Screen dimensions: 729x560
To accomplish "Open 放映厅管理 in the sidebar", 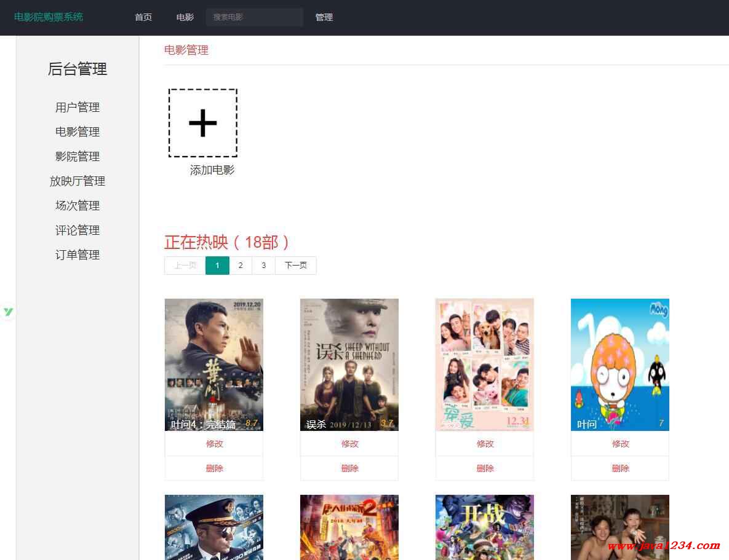I will [77, 181].
